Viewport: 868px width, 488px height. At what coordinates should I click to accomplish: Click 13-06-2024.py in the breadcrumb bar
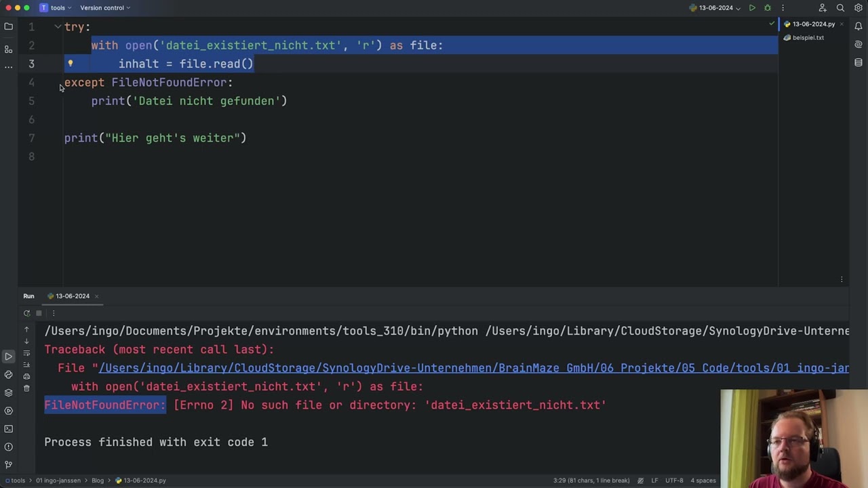(140, 481)
